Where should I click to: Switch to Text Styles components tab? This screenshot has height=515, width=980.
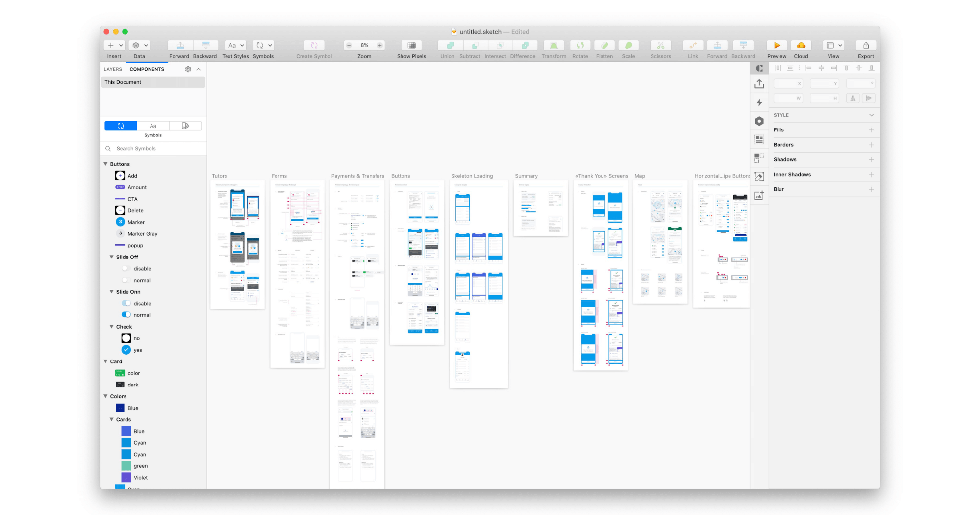pos(153,126)
